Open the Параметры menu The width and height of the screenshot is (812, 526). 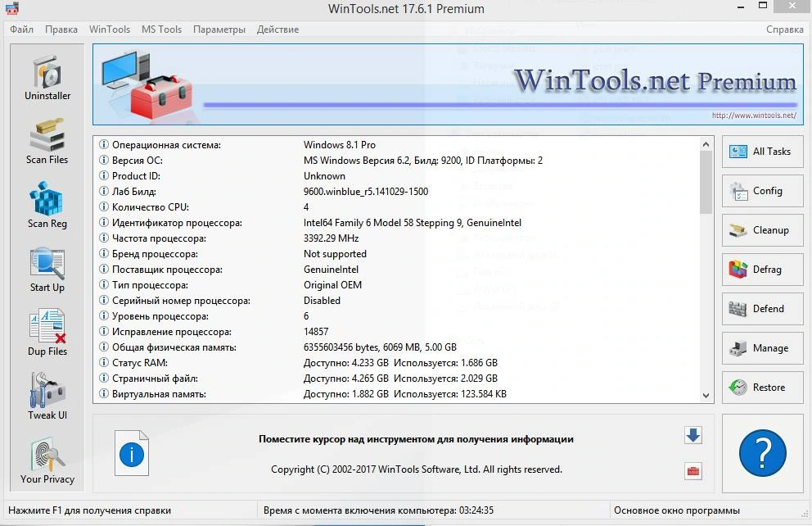(219, 29)
